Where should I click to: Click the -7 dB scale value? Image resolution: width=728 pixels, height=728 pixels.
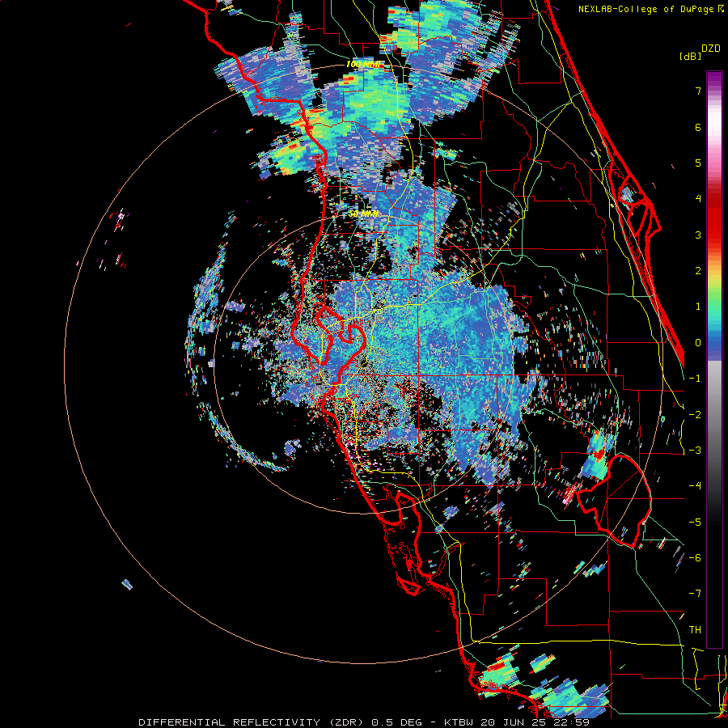point(695,594)
